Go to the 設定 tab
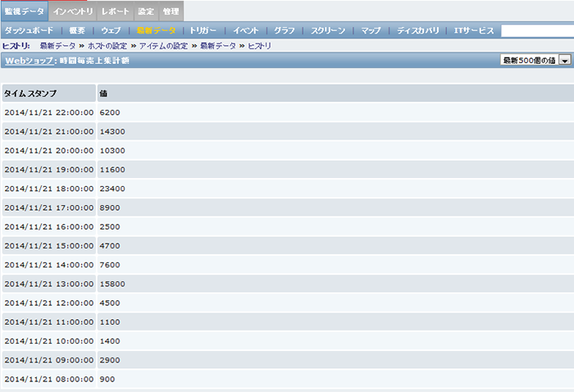 click(145, 11)
